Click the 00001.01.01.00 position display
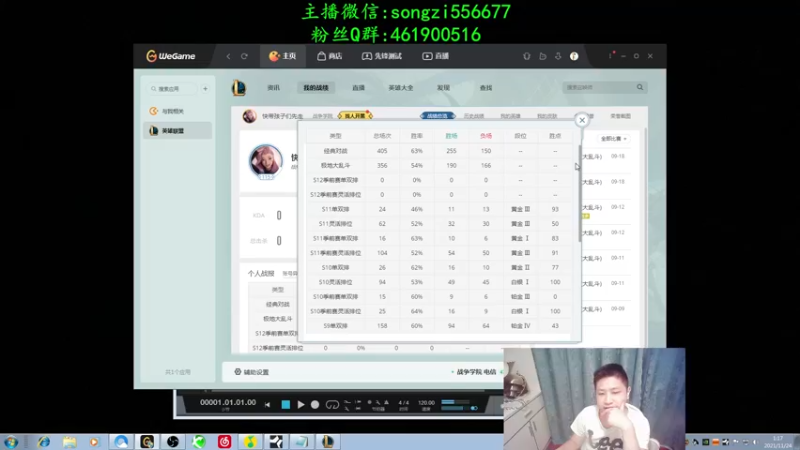 228,403
